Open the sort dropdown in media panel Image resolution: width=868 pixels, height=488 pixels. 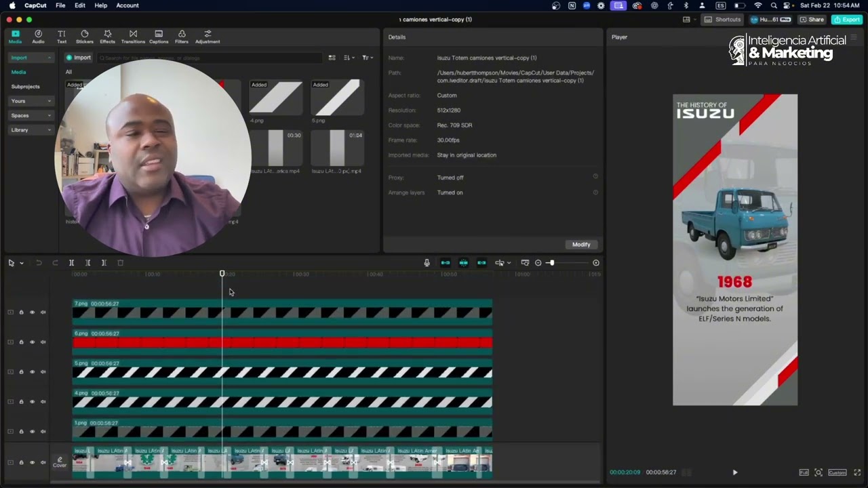(349, 58)
